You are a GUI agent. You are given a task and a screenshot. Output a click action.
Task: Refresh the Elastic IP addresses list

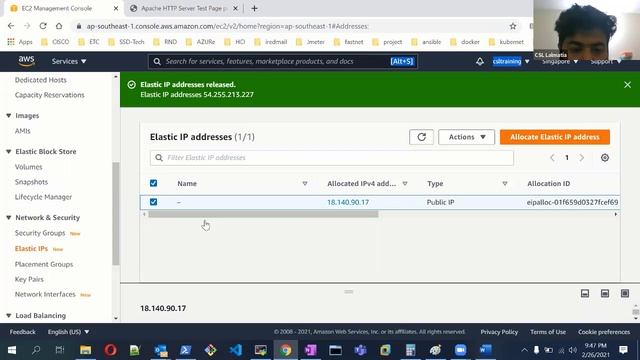click(x=421, y=137)
